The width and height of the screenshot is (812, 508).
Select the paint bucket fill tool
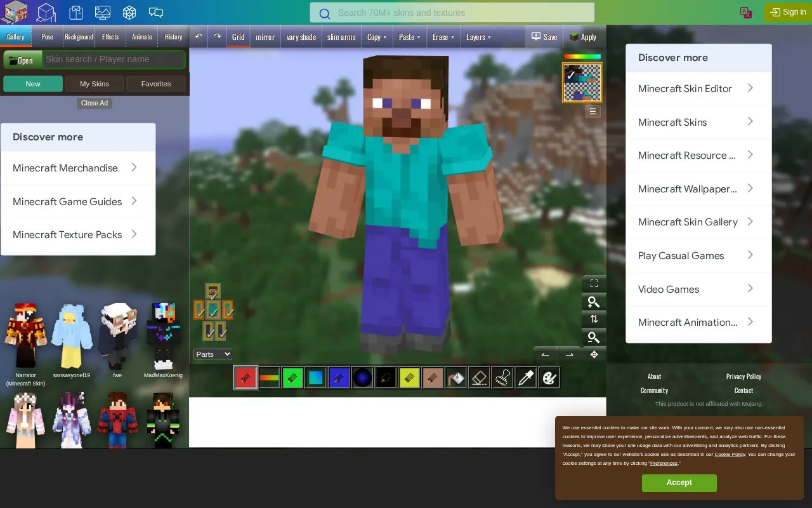pos(457,378)
